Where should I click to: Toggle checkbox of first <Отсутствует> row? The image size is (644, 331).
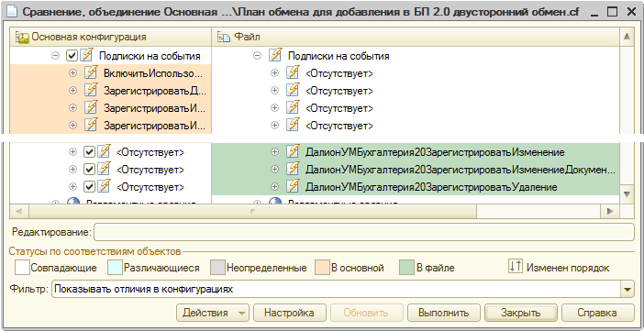pyautogui.click(x=89, y=152)
